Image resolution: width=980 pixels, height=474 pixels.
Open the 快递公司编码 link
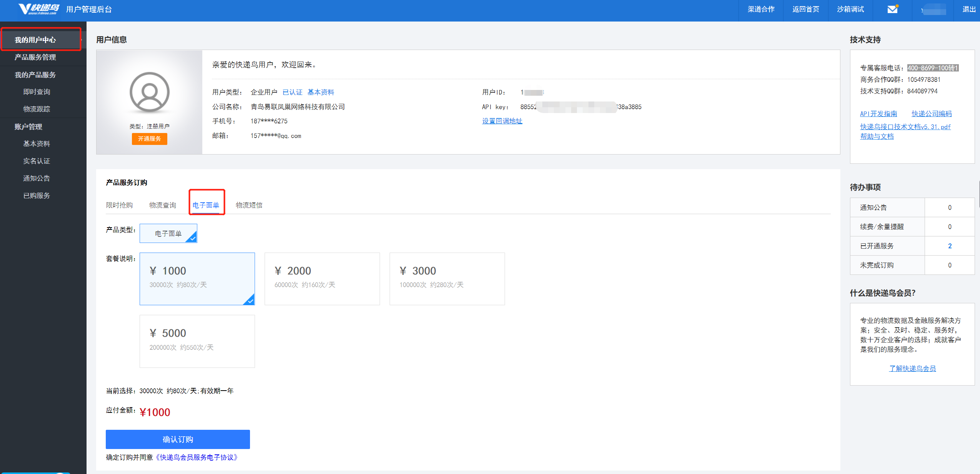[x=932, y=114]
